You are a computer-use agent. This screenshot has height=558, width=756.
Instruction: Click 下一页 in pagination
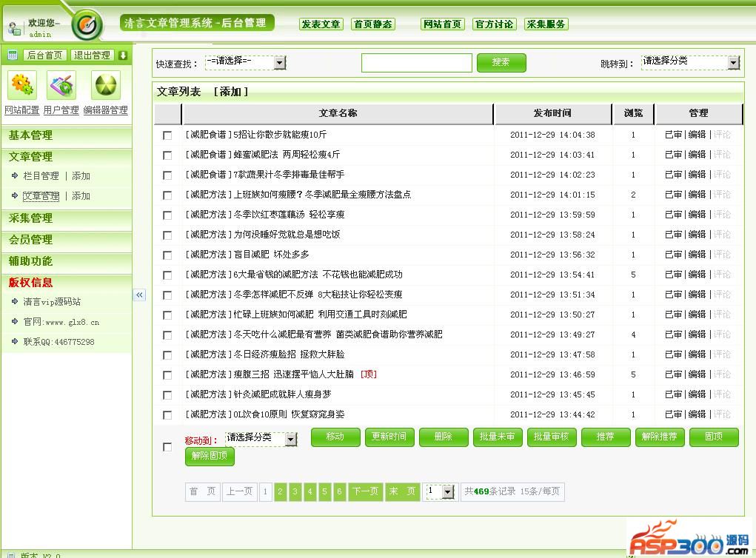coord(365,491)
